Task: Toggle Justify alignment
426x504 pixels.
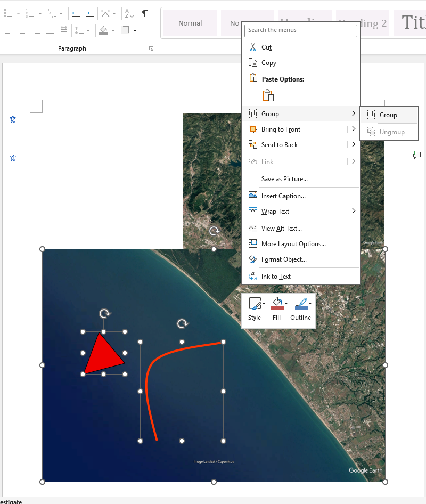Action: point(50,30)
